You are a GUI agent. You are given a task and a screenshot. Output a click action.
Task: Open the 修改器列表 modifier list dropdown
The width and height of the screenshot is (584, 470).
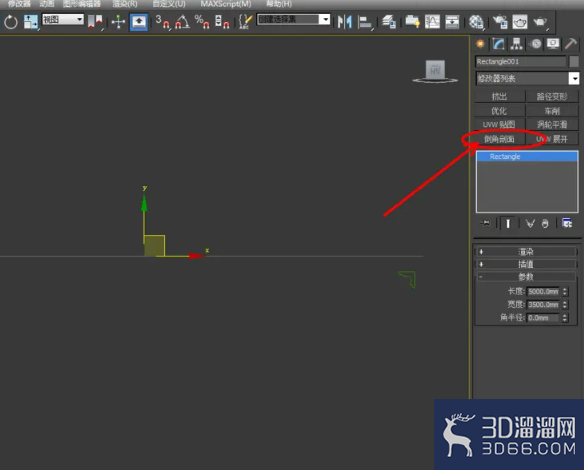(527, 78)
